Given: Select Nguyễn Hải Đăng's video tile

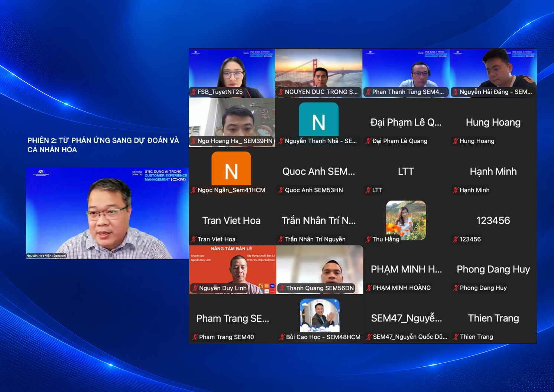Looking at the screenshot, I should (493, 73).
